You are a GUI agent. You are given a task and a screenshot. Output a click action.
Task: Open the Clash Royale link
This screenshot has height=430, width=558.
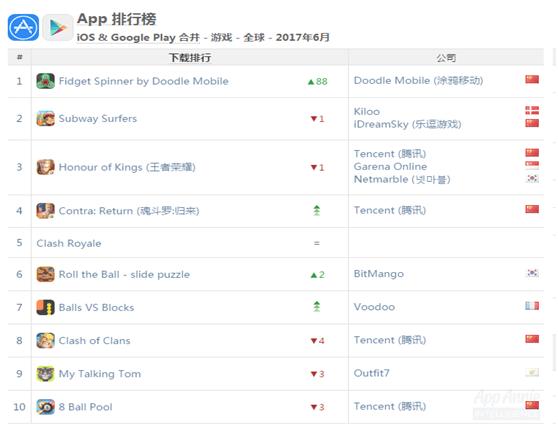[x=69, y=243]
